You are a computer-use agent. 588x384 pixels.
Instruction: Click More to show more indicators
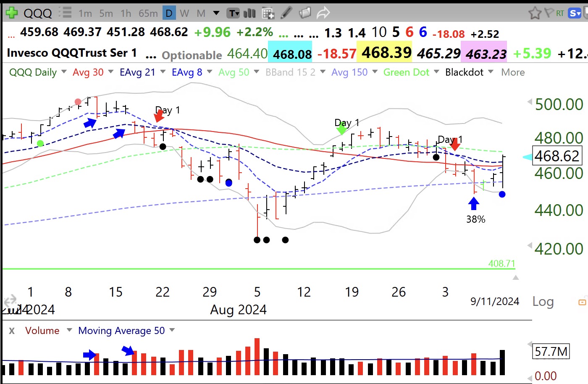(513, 72)
